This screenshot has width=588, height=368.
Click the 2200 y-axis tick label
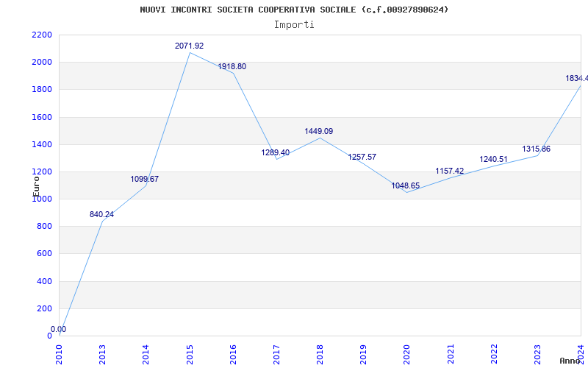(42, 35)
